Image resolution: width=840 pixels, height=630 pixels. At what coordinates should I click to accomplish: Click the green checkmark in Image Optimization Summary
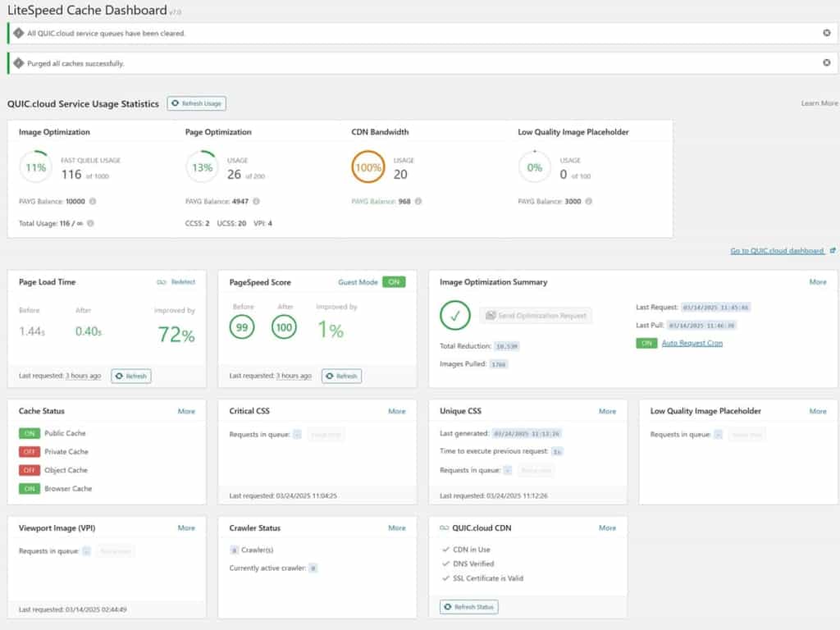(x=455, y=314)
